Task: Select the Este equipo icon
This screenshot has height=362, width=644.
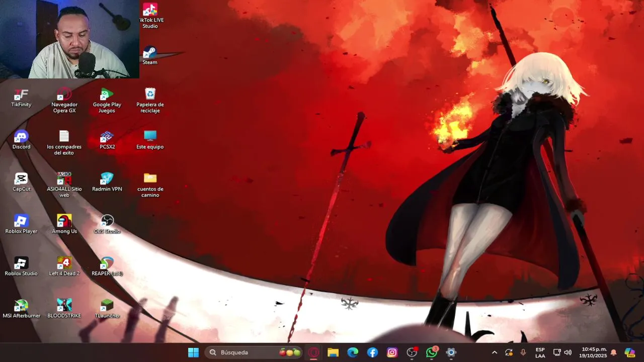Action: coord(150,140)
